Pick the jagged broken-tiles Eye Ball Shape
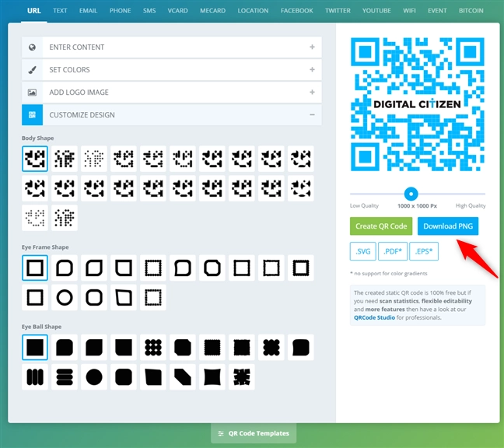The width and height of the screenshot is (504, 448). [x=242, y=376]
